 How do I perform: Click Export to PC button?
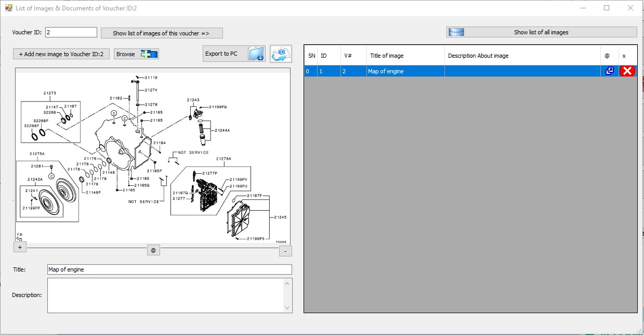[x=234, y=54]
